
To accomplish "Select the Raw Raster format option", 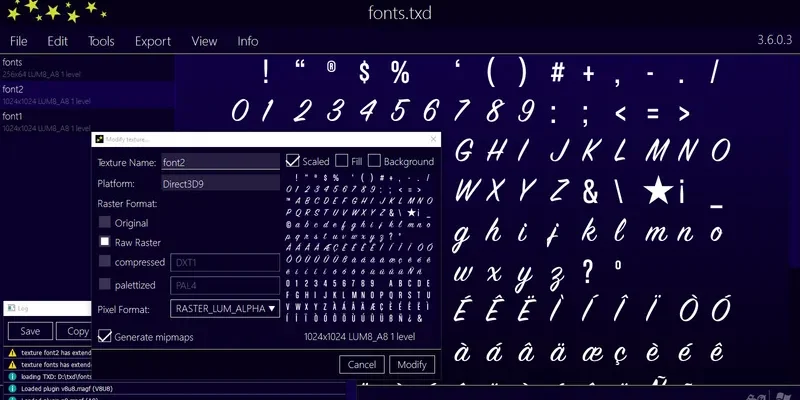I will [x=105, y=242].
